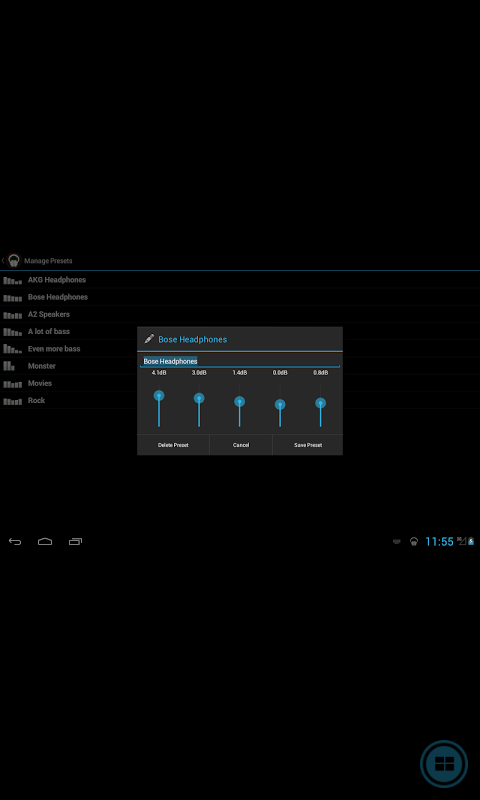480x800 pixels.
Task: Tap the keyboard notification icon in status bar
Action: 396,542
